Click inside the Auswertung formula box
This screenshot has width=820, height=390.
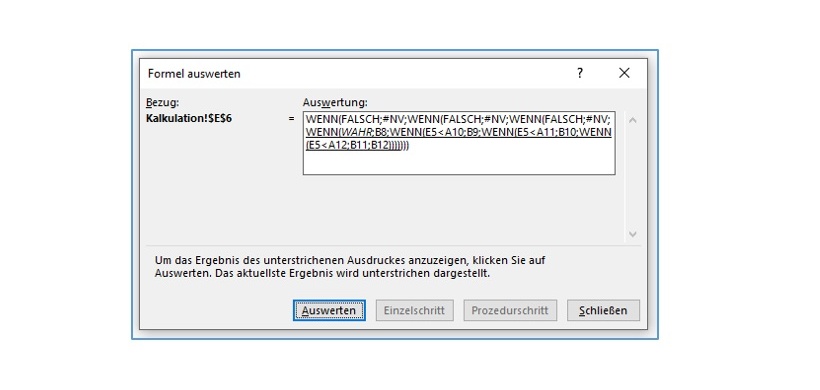pyautogui.click(x=459, y=143)
